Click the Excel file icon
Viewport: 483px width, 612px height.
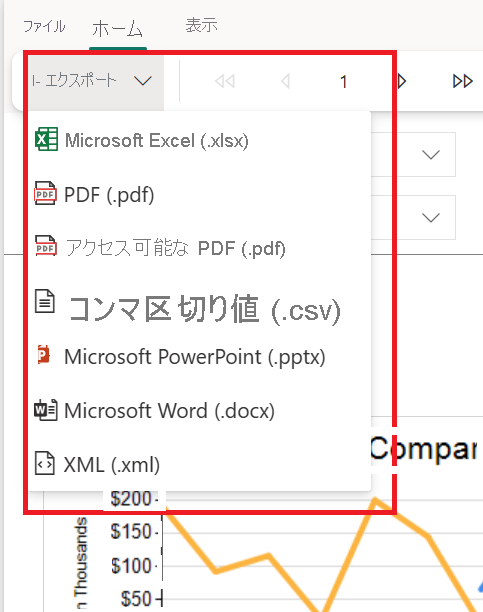[46, 139]
